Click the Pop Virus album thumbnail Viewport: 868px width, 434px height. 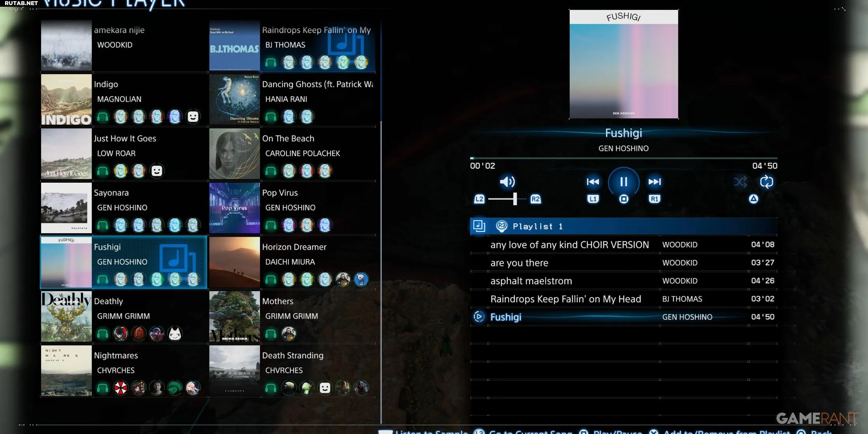235,208
